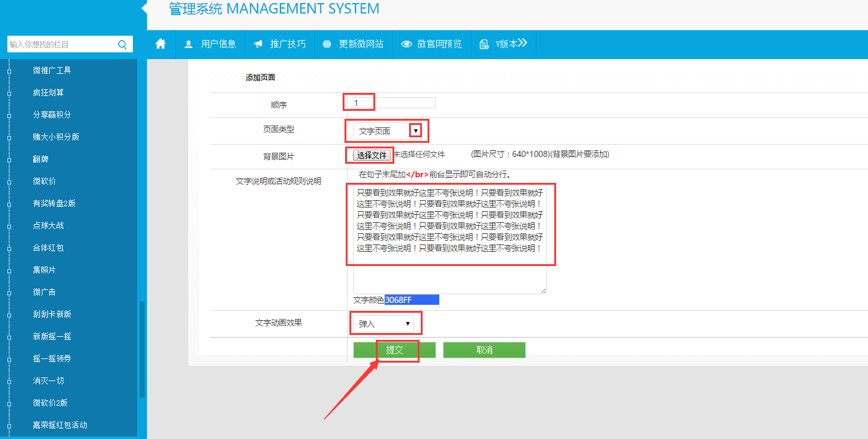868x439 pixels.
Task: Open the 页面类型 dropdown showing 文字页面
Action: [x=388, y=131]
